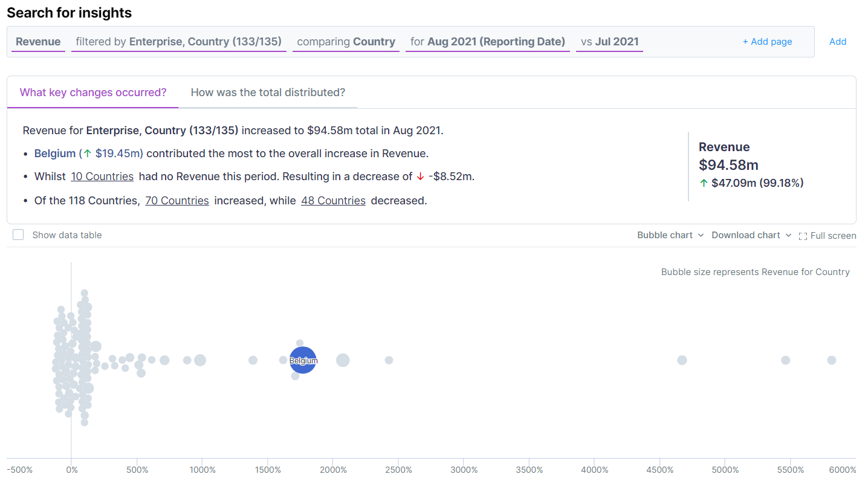Viewport: 868px width, 480px height.
Task: Click the 'Full screen' label
Action: (833, 236)
